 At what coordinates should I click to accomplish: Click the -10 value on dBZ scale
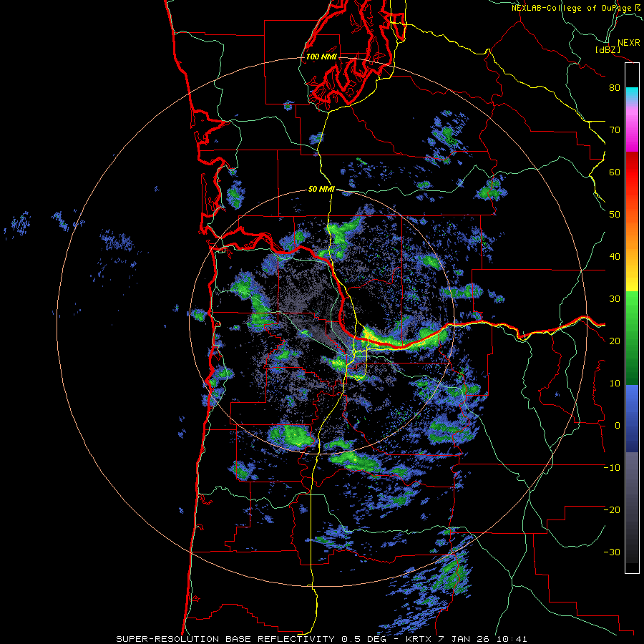click(613, 468)
